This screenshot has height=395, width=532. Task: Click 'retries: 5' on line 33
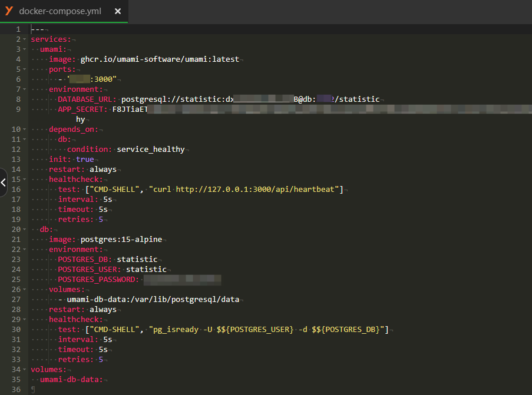coord(80,360)
